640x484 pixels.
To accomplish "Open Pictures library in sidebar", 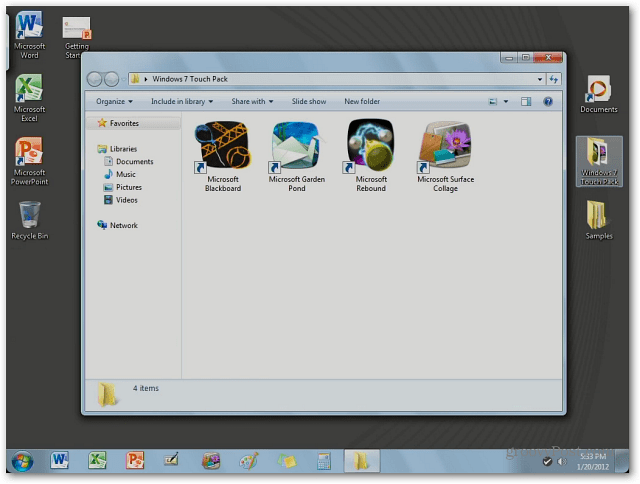I will coord(123,187).
